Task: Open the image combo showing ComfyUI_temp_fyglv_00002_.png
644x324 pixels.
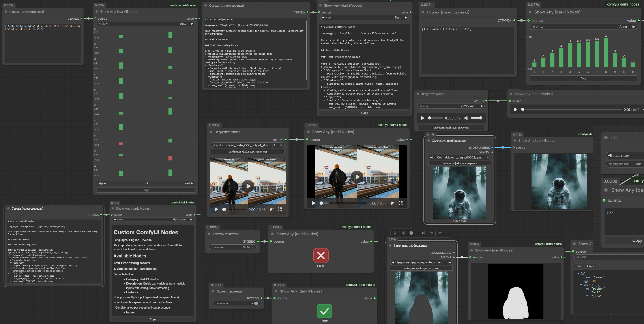Action: 460,157
